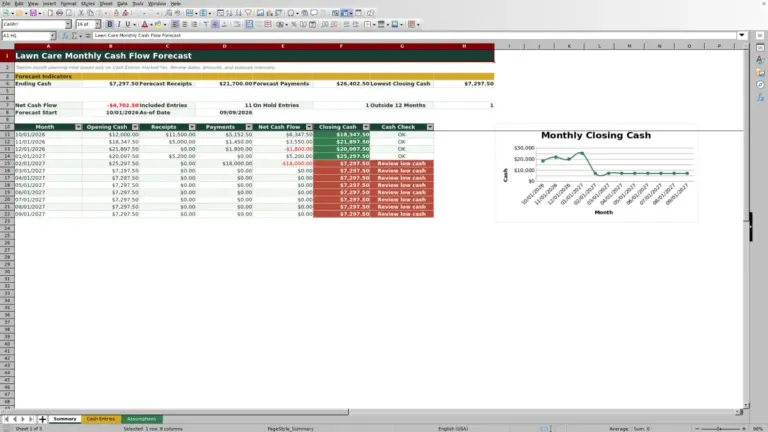Screen dimensions: 768x432
Task: Open Cash Check column filter dropdown
Action: tap(430, 127)
